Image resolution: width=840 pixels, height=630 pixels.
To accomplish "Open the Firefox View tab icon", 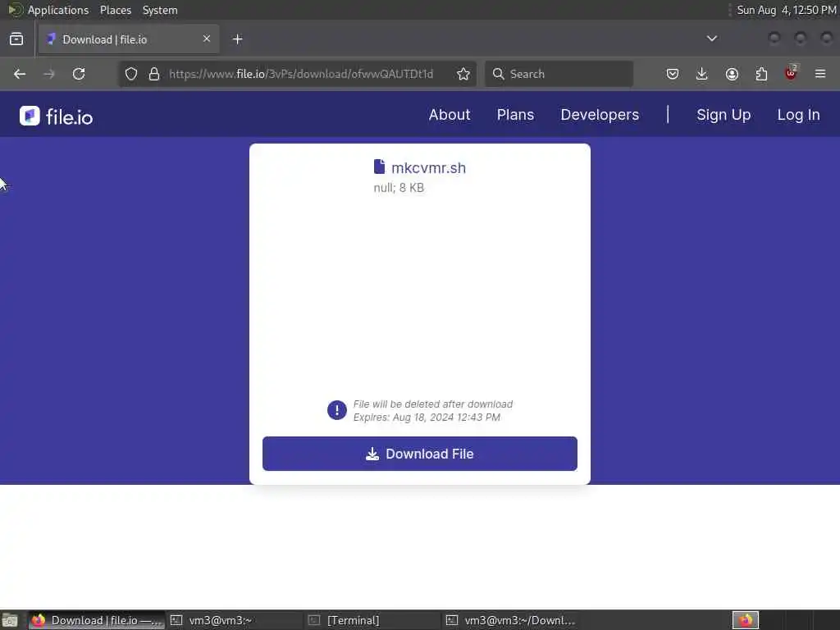I will 16,39.
